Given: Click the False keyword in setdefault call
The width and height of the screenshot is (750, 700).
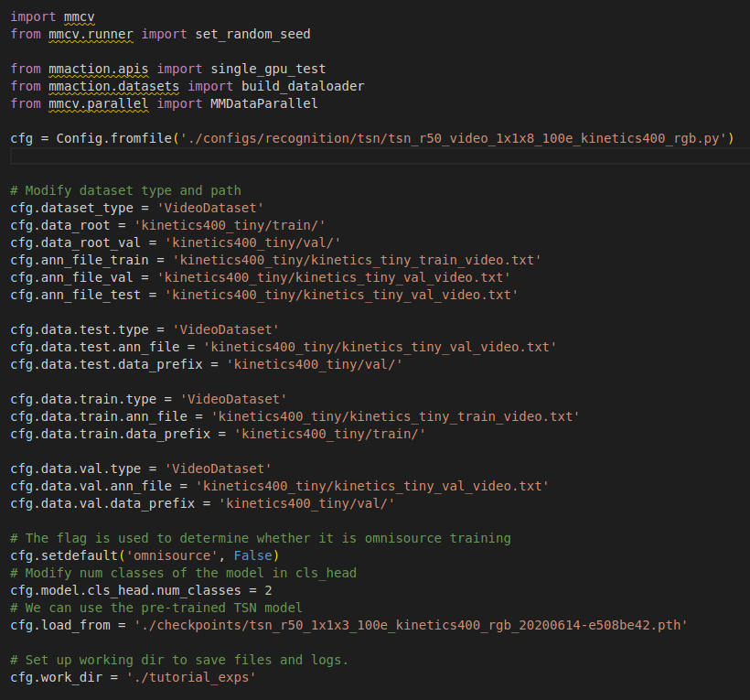Looking at the screenshot, I should tap(255, 555).
